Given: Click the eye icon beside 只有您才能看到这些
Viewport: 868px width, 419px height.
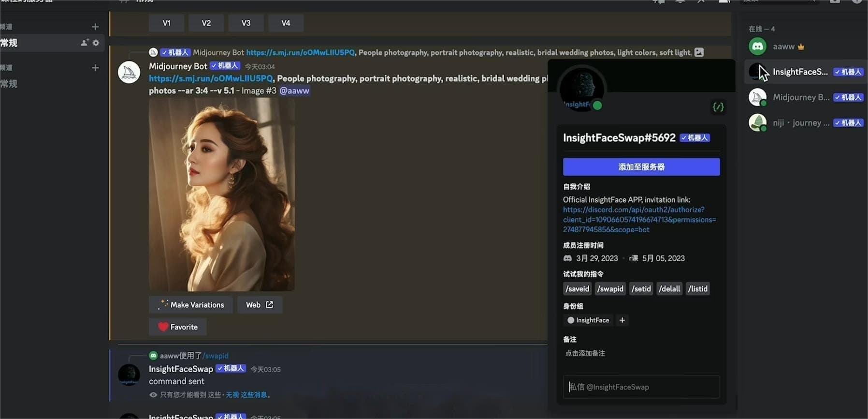Looking at the screenshot, I should pyautogui.click(x=153, y=395).
